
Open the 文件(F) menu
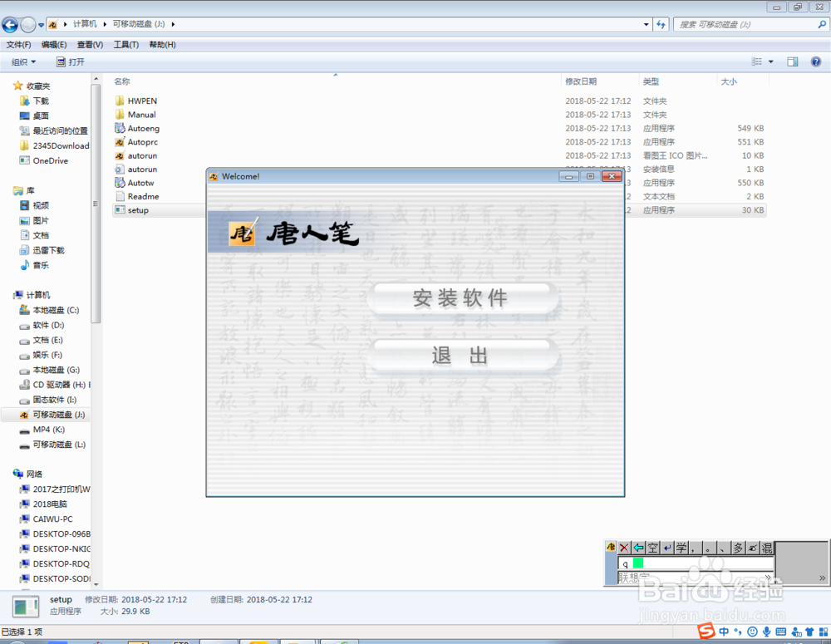pyautogui.click(x=18, y=45)
